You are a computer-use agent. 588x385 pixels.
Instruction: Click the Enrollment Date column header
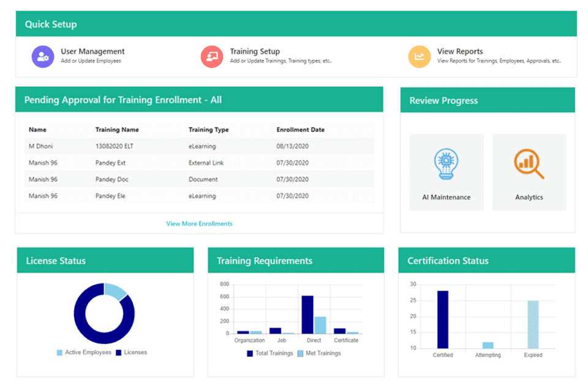pyautogui.click(x=300, y=130)
